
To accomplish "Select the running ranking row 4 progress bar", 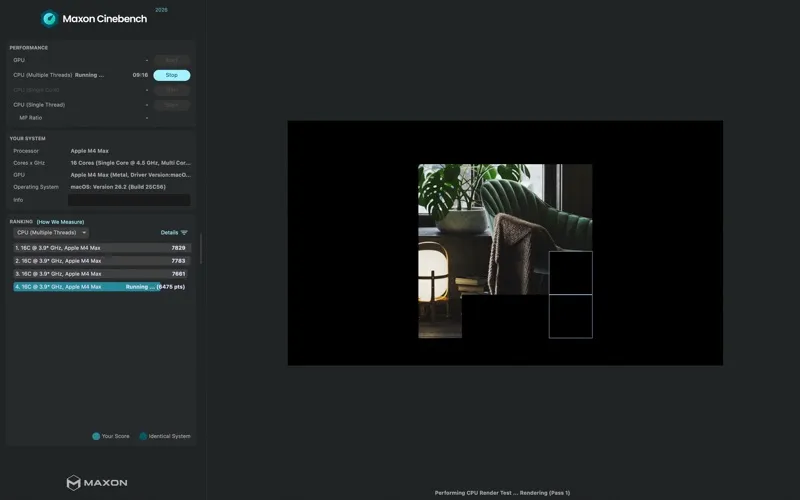I will click(x=102, y=287).
